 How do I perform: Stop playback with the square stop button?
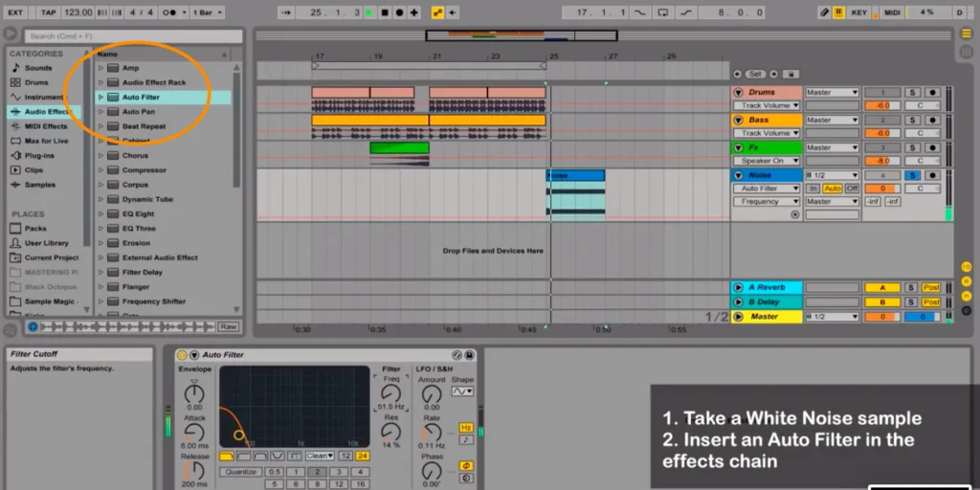pos(385,12)
